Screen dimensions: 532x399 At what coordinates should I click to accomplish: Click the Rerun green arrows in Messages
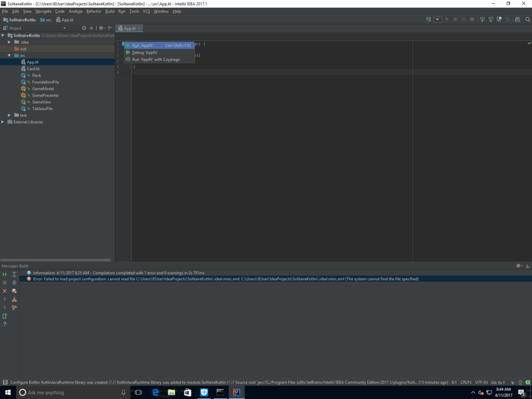click(5, 274)
